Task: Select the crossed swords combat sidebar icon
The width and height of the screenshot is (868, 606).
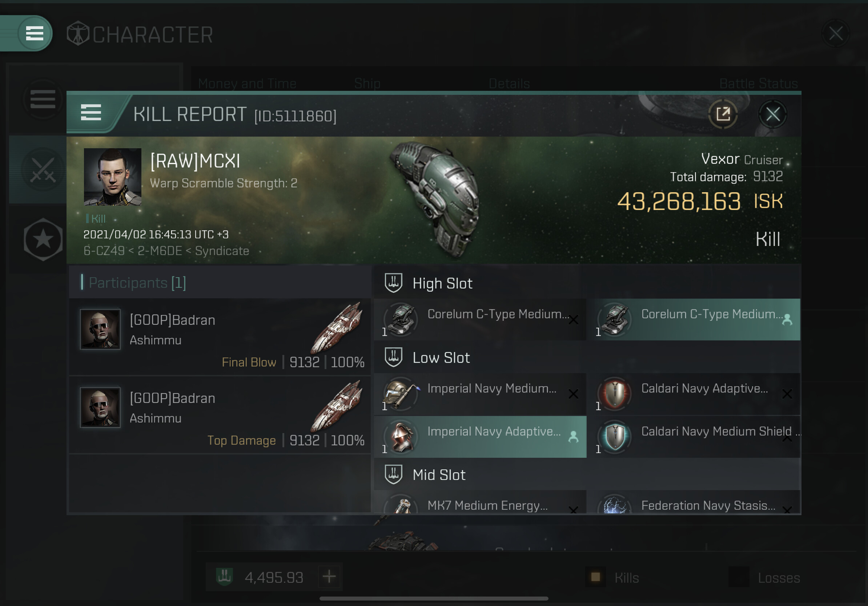Action: tap(43, 170)
